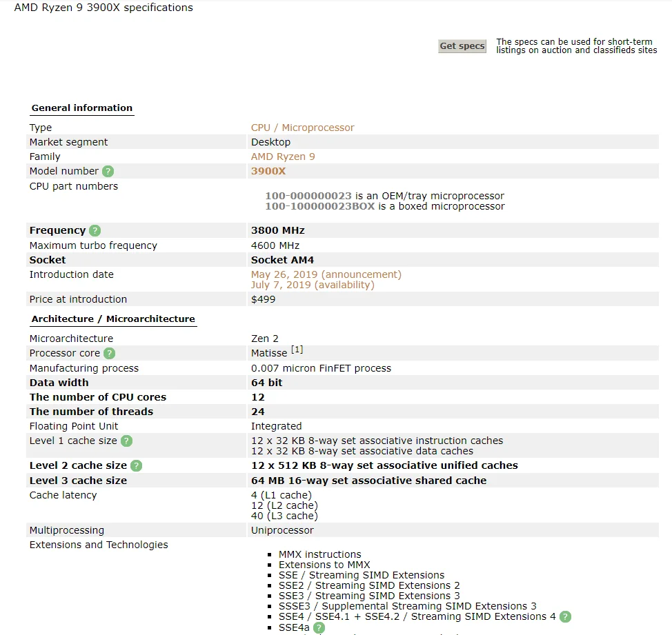Click the Introduction date label
The width and height of the screenshot is (672, 635).
(x=72, y=274)
